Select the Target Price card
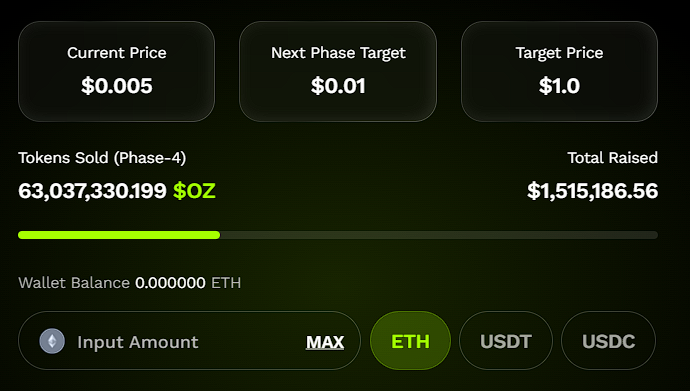The width and height of the screenshot is (690, 391). click(x=559, y=71)
